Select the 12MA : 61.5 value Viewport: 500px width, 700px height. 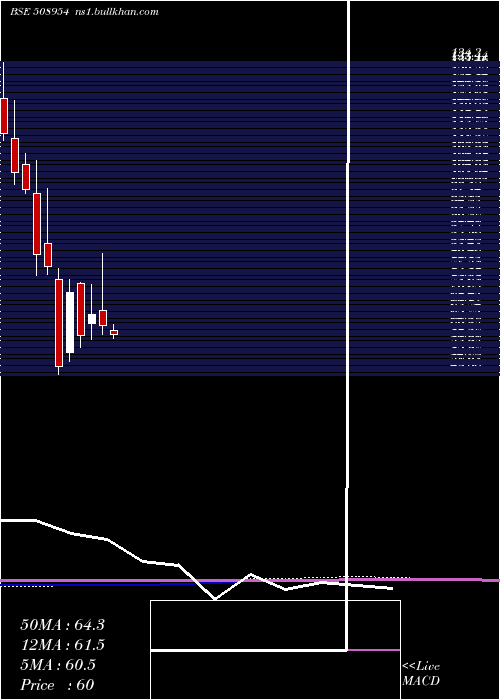tap(62, 645)
